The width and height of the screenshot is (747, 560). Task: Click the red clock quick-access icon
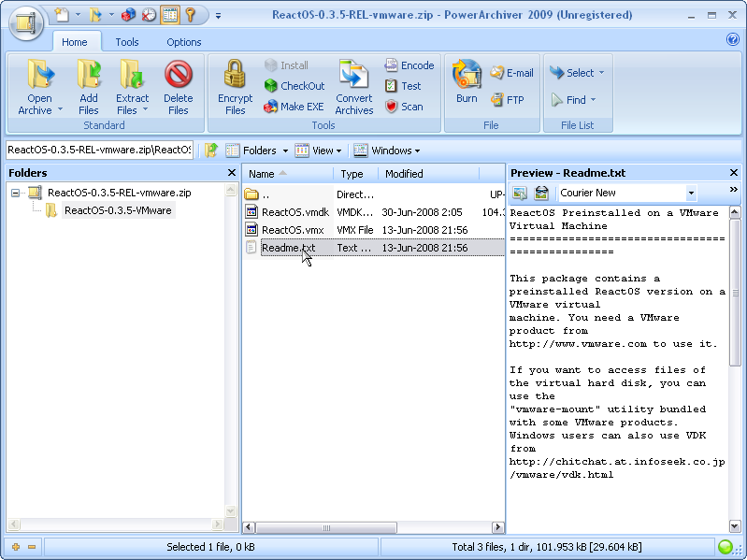(149, 15)
